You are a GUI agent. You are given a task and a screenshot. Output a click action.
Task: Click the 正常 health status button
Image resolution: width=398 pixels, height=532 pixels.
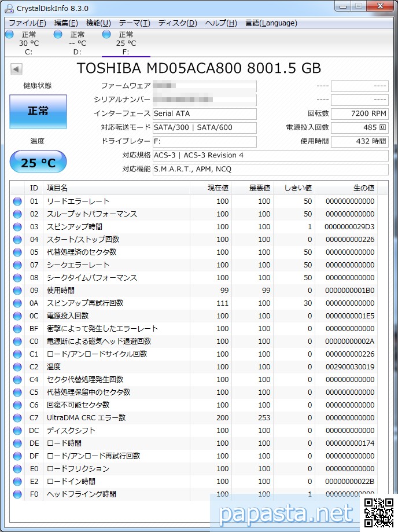(38, 111)
